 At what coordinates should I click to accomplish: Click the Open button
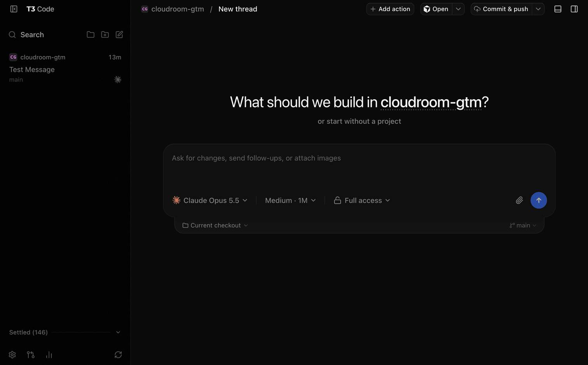436,9
